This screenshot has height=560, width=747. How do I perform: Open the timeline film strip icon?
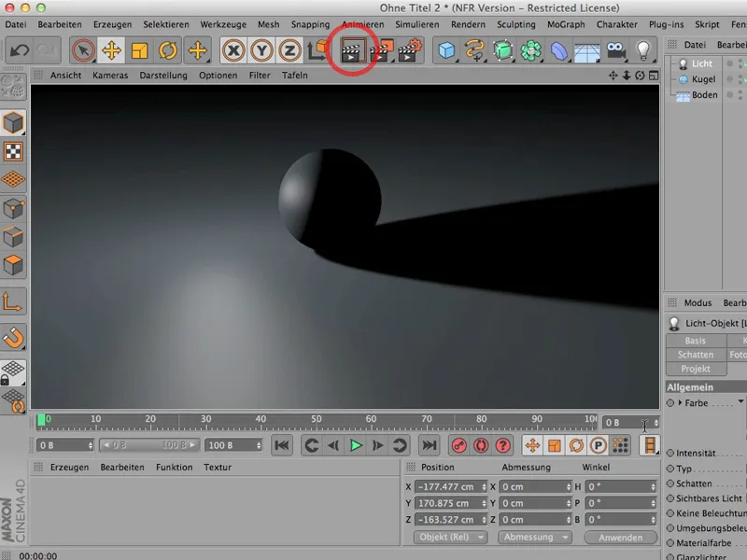tap(650, 445)
